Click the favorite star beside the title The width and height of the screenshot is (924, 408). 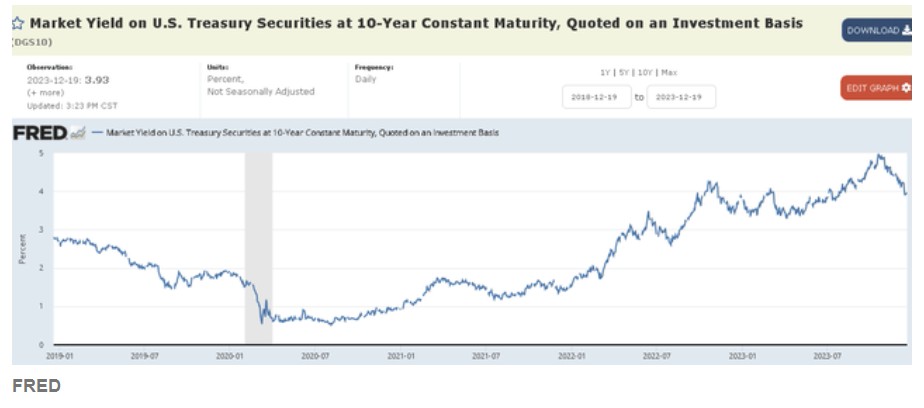click(17, 23)
